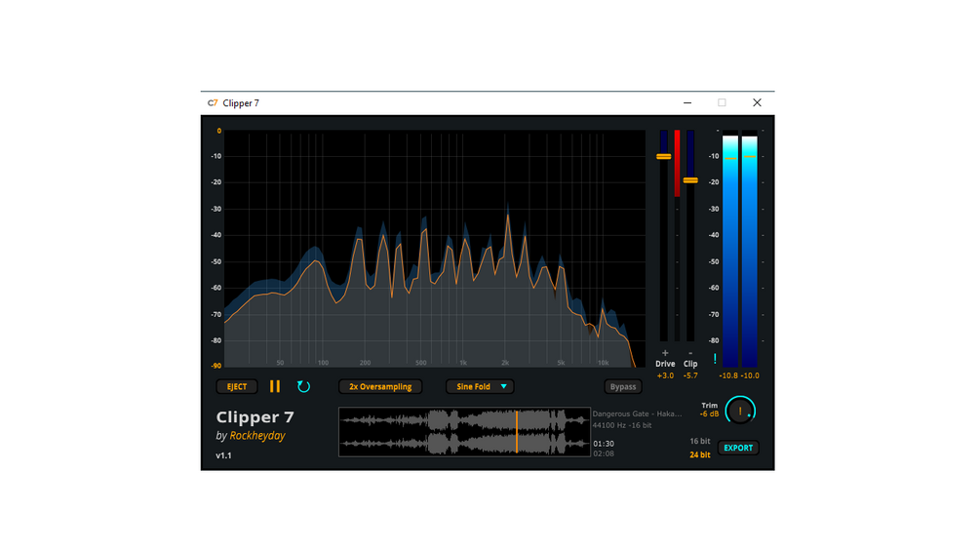Click the Clipper 7 logo title text
This screenshot has width=980, height=551.
[x=255, y=416]
